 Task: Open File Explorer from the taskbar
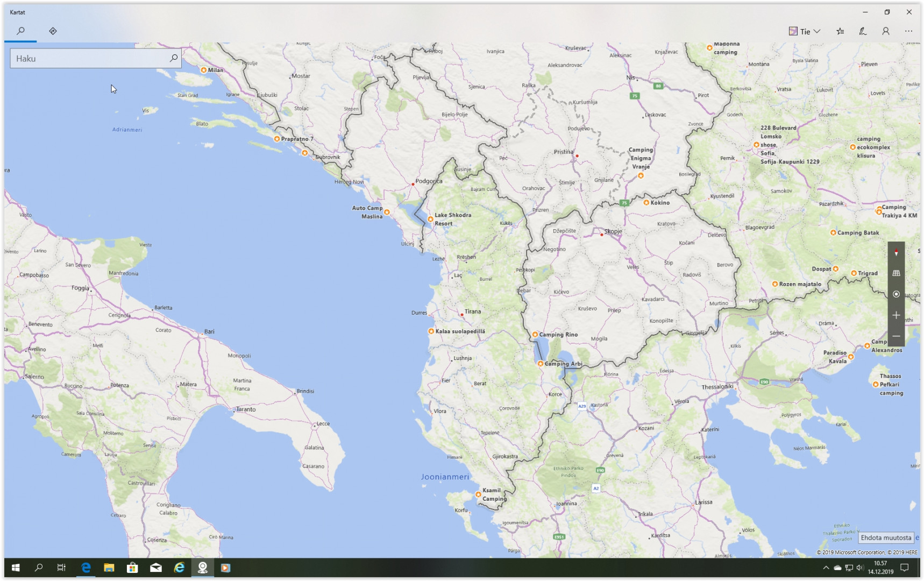[x=109, y=568]
